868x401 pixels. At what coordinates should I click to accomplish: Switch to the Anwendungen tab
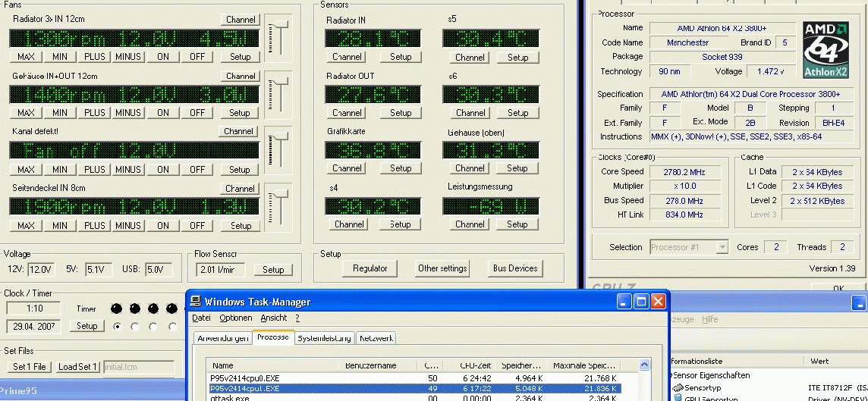tap(222, 338)
